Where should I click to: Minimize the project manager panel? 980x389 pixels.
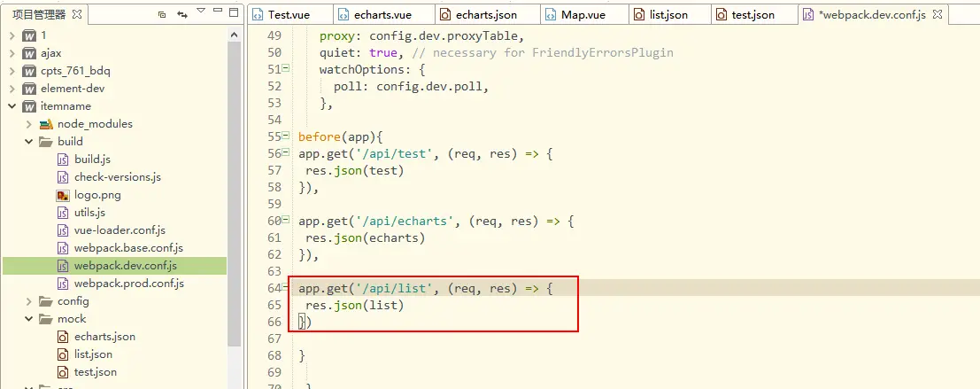pos(218,11)
